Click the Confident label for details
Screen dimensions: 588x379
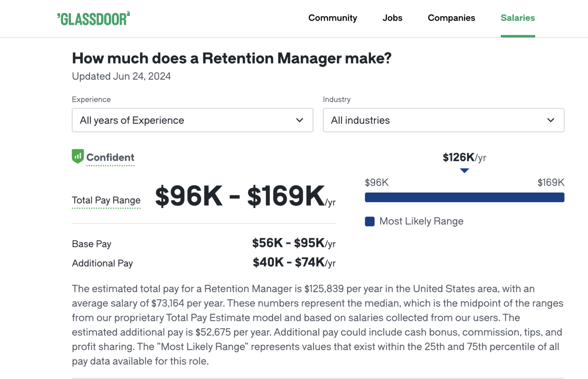(x=110, y=157)
